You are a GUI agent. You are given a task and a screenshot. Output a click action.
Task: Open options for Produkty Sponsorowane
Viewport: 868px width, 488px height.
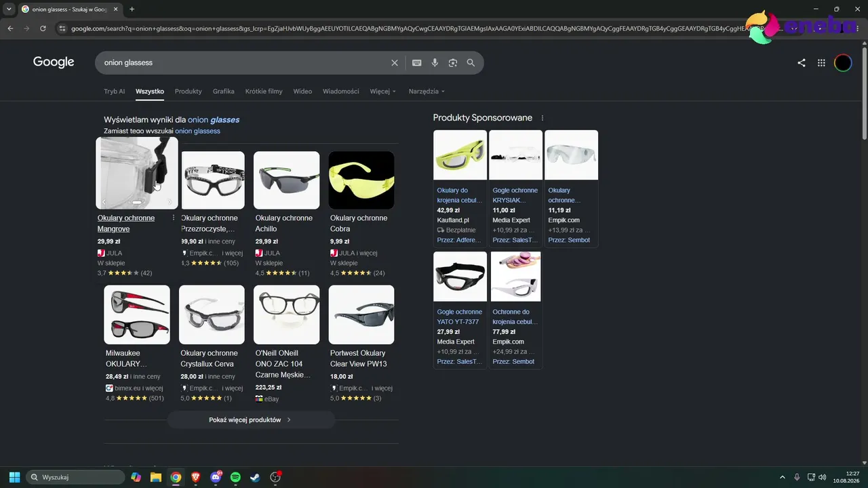pos(542,118)
